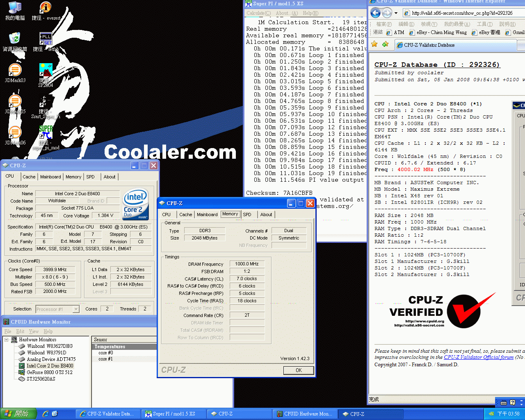Click the Intel Core 2 Duo logo
Image resolution: width=525 pixels, height=420 pixels.
pyautogui.click(x=135, y=204)
